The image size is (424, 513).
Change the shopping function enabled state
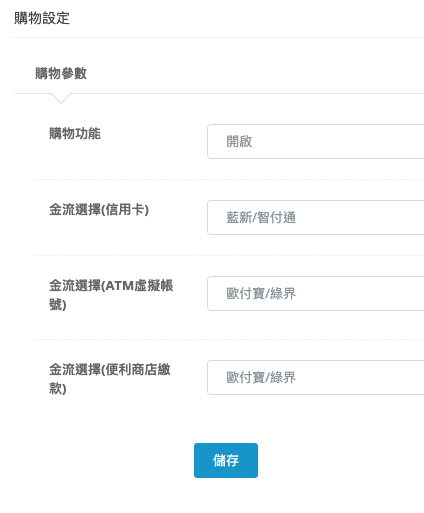point(316,141)
